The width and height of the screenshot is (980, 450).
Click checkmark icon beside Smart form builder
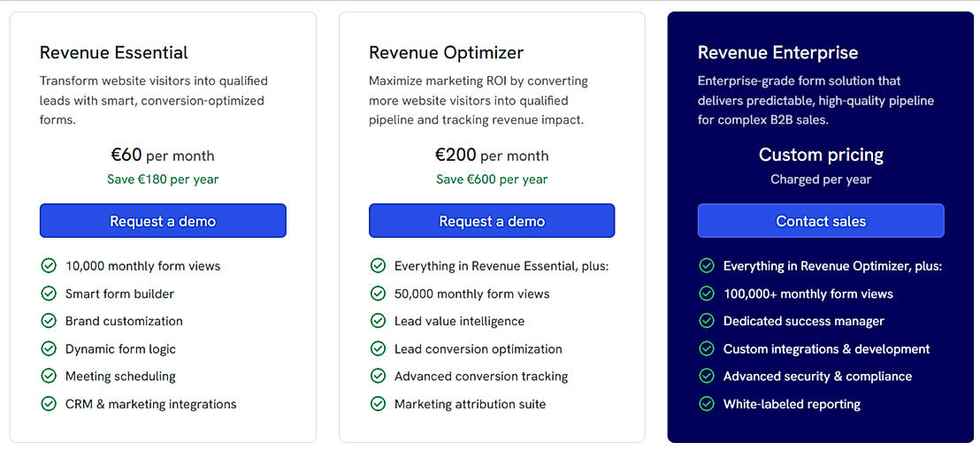(49, 294)
